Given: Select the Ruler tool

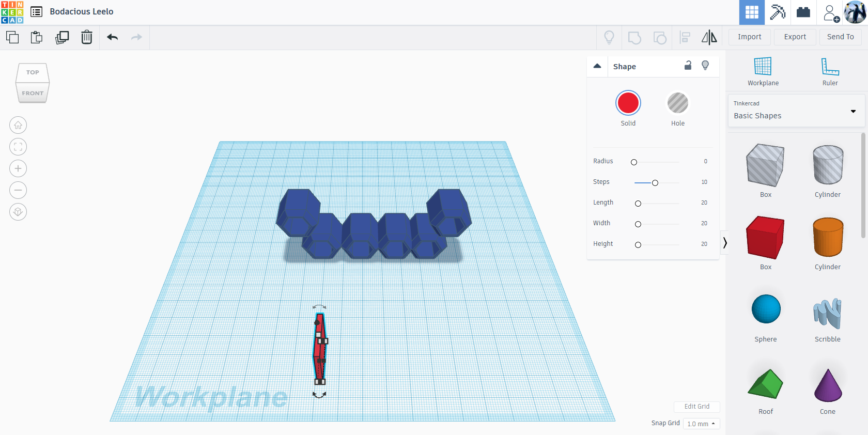Looking at the screenshot, I should [830, 71].
